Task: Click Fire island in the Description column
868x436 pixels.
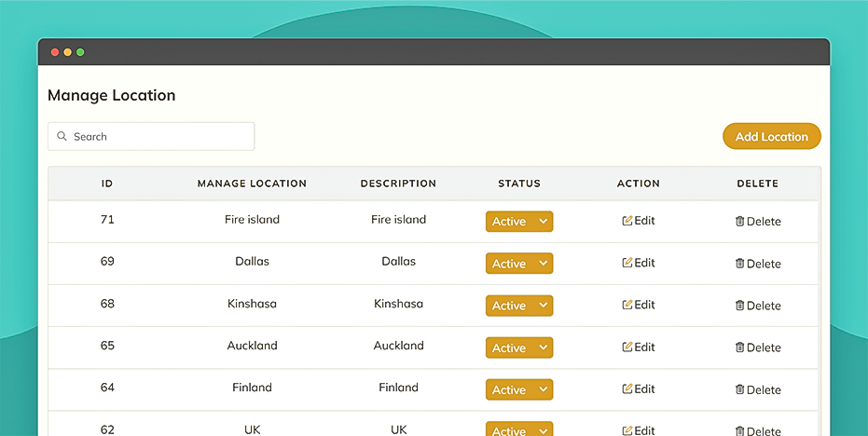Action: [x=399, y=220]
